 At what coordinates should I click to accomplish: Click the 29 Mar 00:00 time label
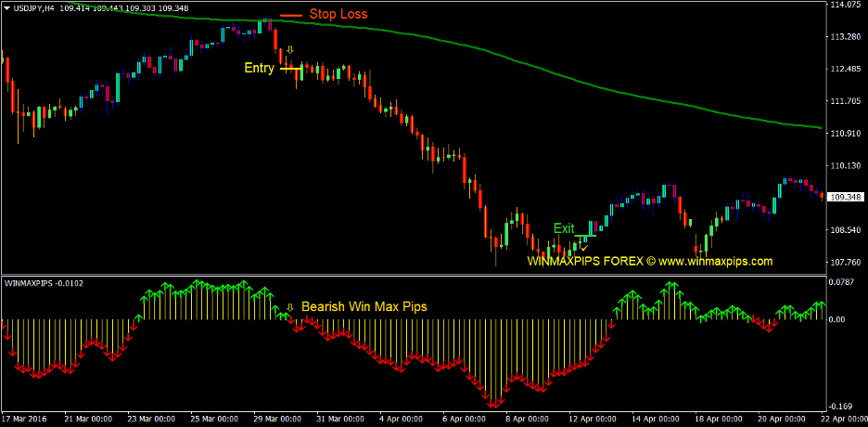click(277, 420)
